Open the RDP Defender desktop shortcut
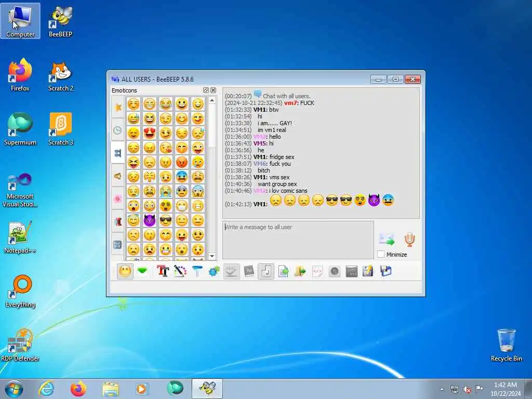532x399 pixels. click(x=20, y=345)
